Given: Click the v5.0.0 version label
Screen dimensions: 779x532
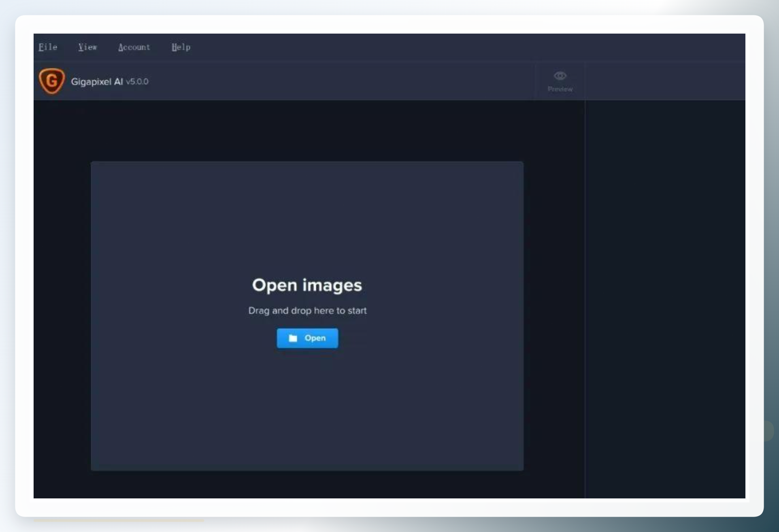Looking at the screenshot, I should click(137, 81).
